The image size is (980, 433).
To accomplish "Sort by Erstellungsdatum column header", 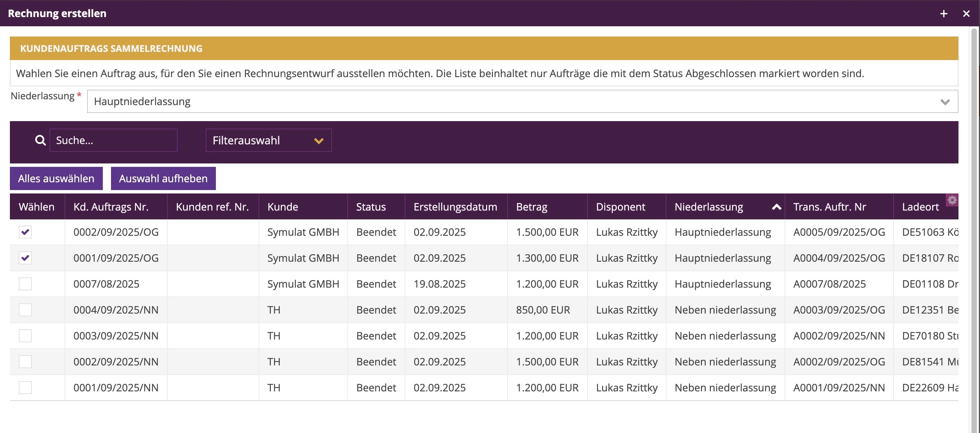I will (x=455, y=207).
